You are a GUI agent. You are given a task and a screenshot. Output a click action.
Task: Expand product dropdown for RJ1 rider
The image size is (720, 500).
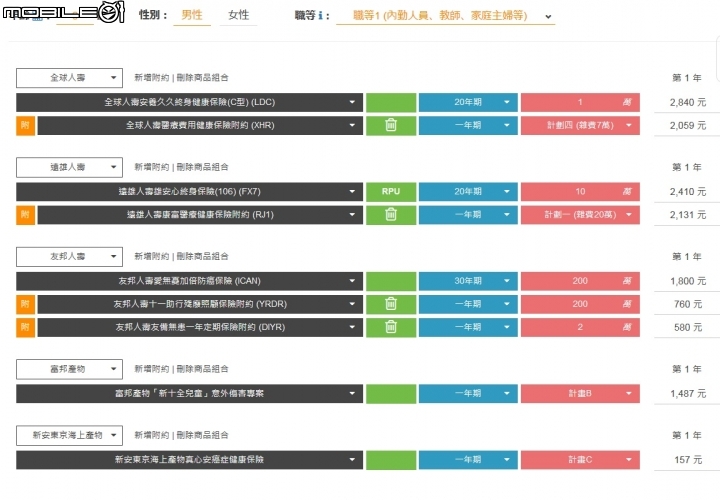coord(200,215)
